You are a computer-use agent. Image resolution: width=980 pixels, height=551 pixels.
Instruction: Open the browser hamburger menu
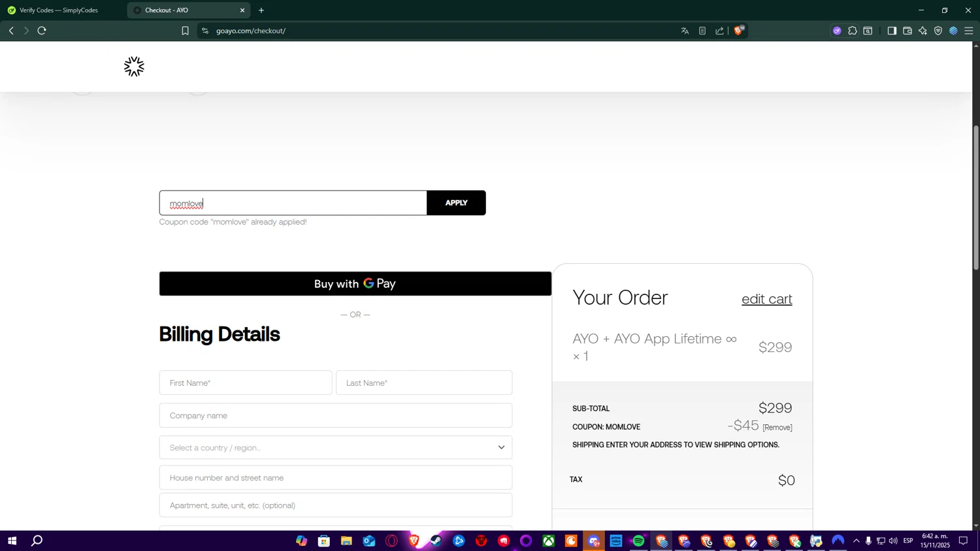pyautogui.click(x=969, y=31)
